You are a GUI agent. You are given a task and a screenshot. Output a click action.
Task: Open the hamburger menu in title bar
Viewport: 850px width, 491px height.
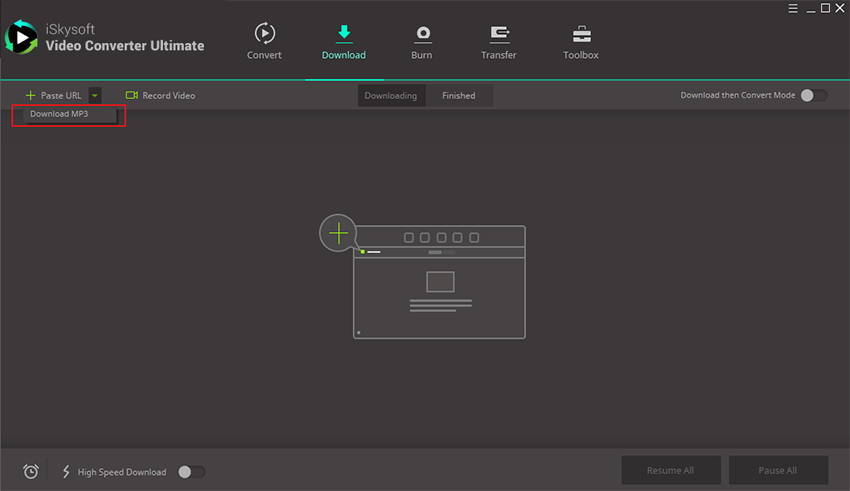coord(793,9)
